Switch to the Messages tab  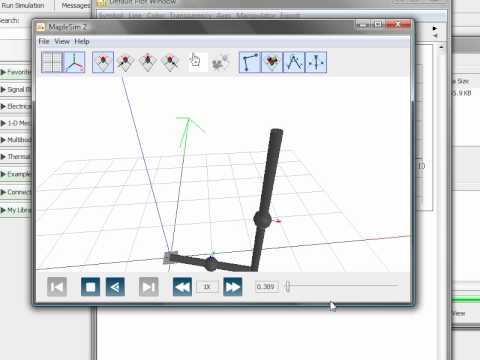point(75,6)
